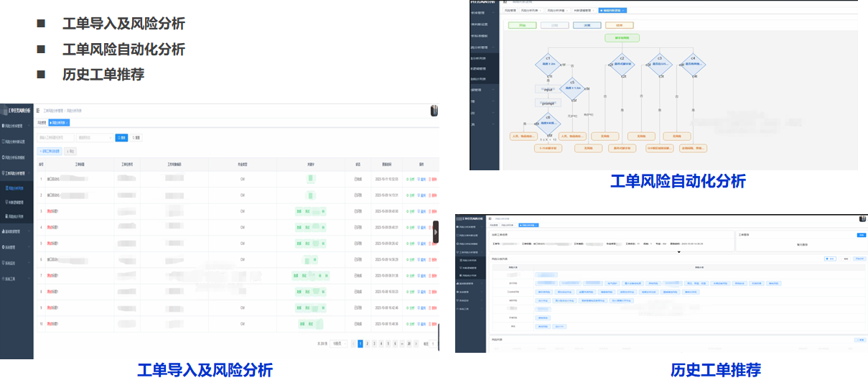Switch to the blue 风险分析列表 tab above the table
Screen dimensions: 868x388
(58, 123)
